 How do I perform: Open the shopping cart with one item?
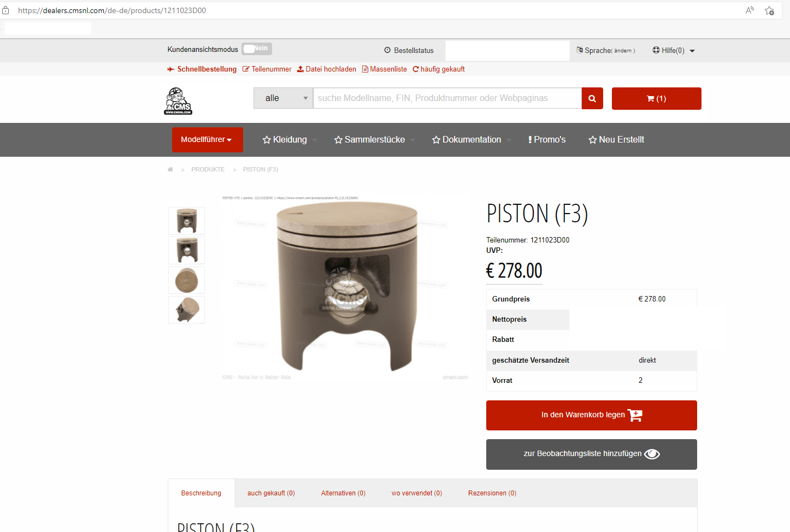click(656, 98)
